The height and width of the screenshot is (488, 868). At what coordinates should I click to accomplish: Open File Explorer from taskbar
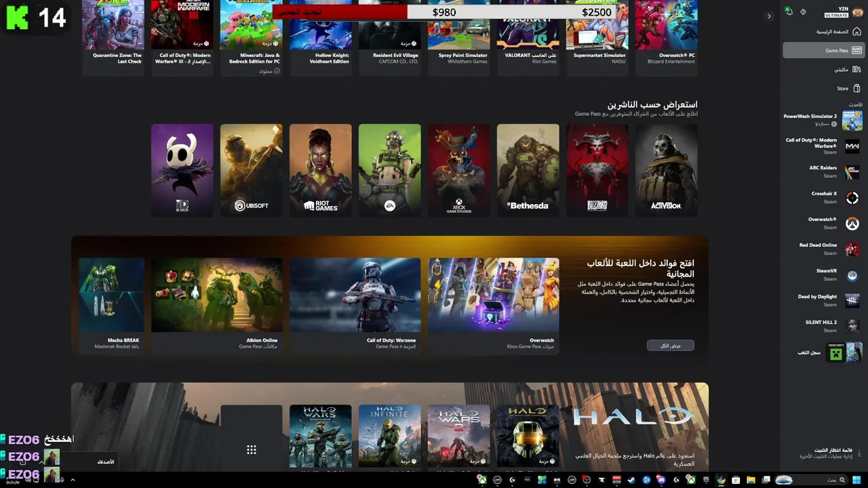751,480
